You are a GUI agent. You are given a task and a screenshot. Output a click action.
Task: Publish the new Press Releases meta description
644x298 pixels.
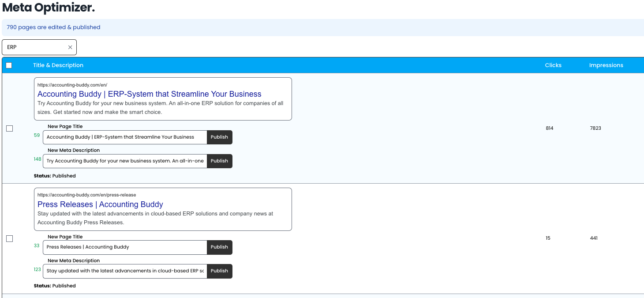click(x=219, y=271)
